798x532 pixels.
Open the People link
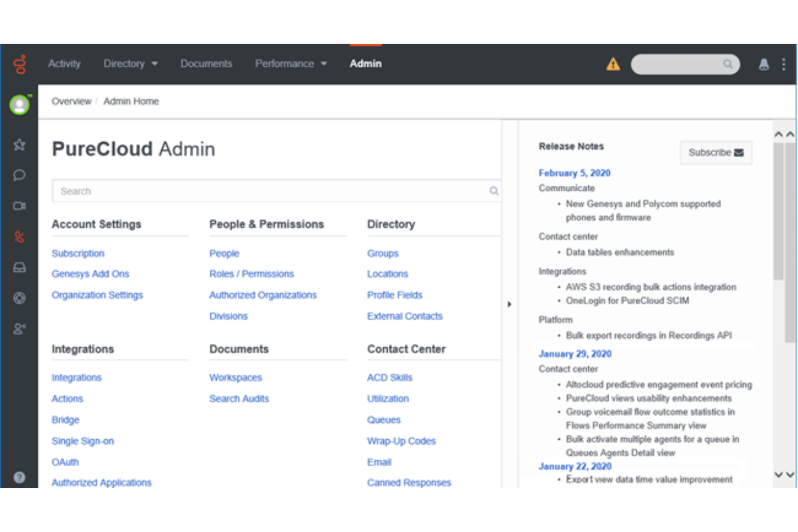tap(224, 253)
